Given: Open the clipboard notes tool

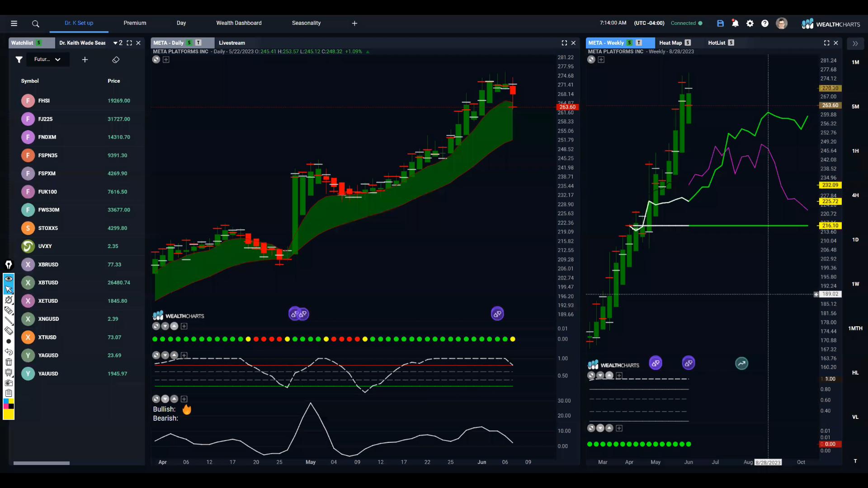Looking at the screenshot, I should (9, 393).
